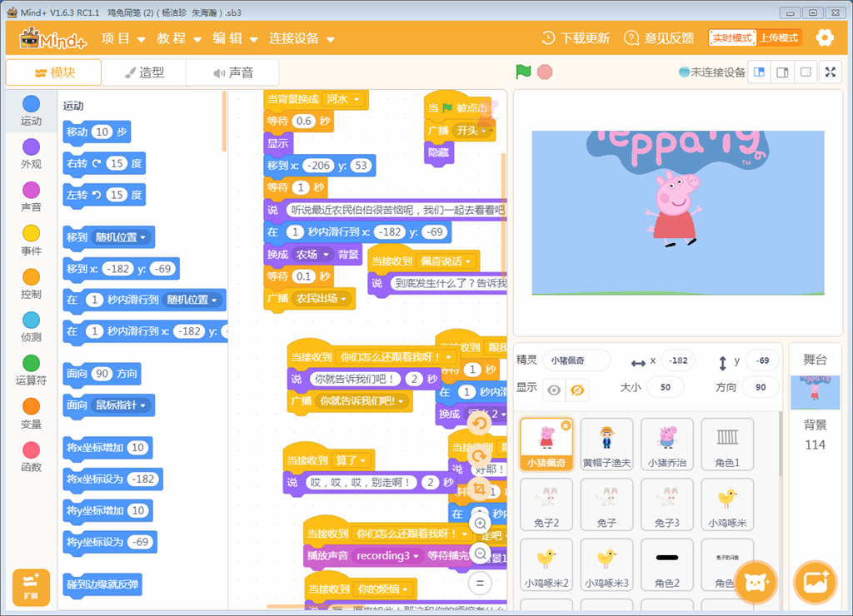Open the add backdrop picture button
853x616 pixels.
(815, 583)
